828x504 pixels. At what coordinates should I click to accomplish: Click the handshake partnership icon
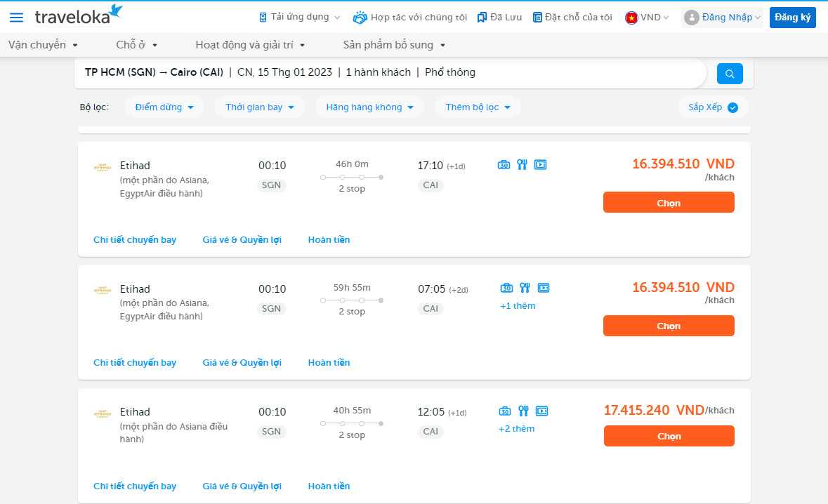[360, 18]
